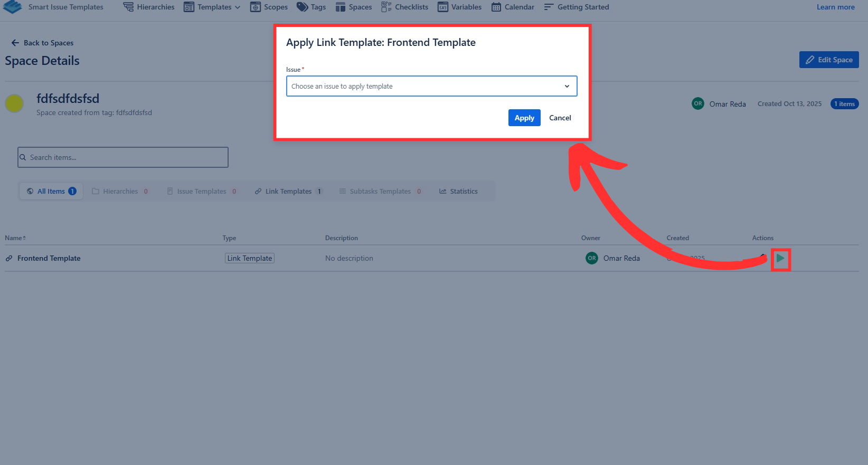This screenshot has height=465, width=868.
Task: Click the Smart Issue Templates logo icon
Action: point(13,7)
